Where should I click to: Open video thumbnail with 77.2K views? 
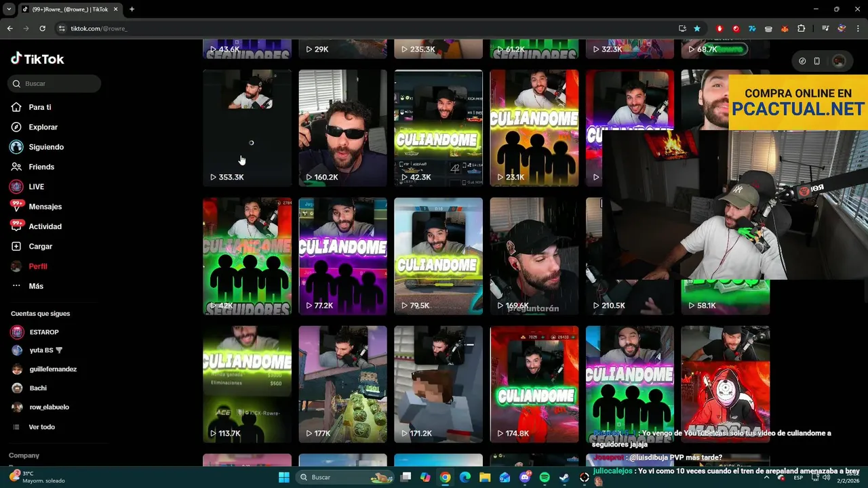[342, 256]
